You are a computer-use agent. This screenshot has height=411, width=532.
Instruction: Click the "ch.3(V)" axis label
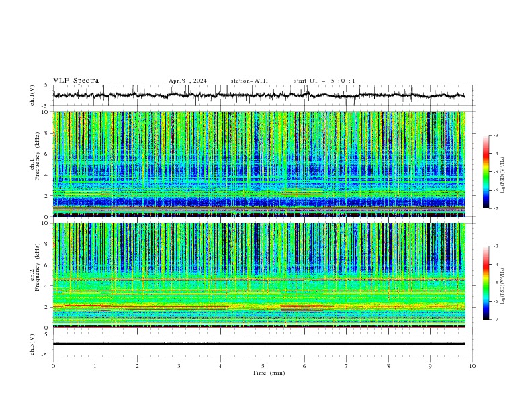pyautogui.click(x=32, y=345)
